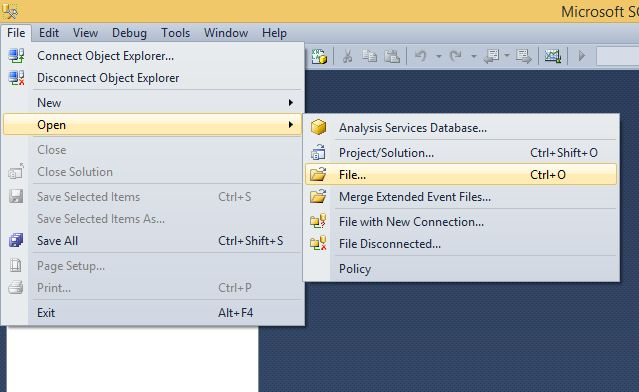
Task: Click the Project/Solution icon
Action: click(x=318, y=152)
